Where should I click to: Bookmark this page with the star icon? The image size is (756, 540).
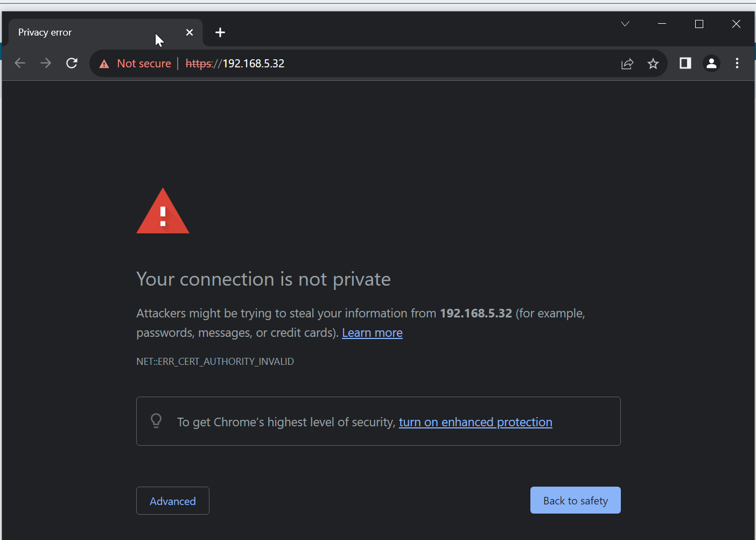point(653,64)
